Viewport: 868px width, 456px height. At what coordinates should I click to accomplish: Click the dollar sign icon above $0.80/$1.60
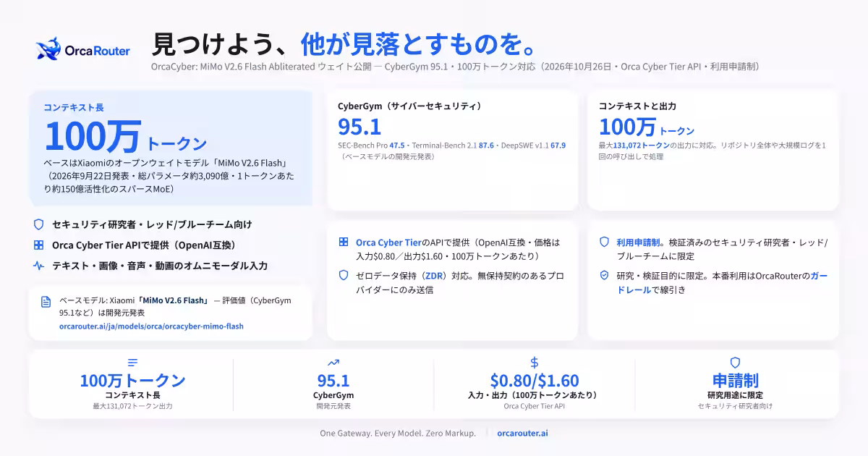[535, 363]
